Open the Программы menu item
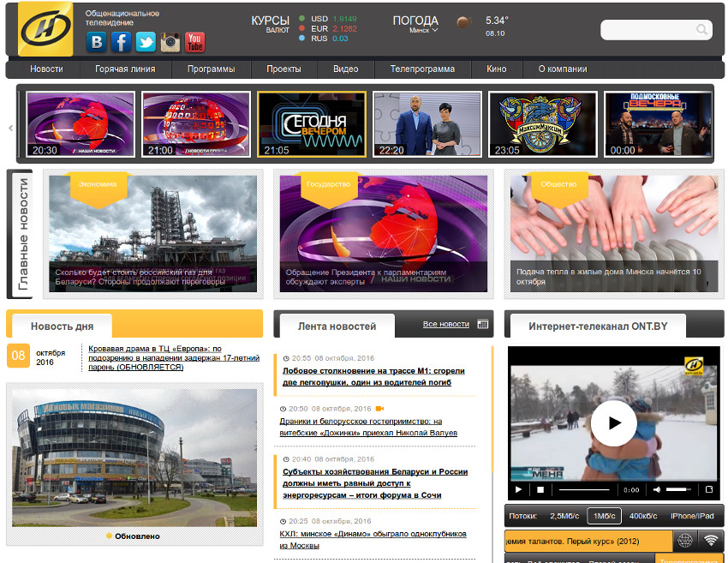 coord(212,69)
